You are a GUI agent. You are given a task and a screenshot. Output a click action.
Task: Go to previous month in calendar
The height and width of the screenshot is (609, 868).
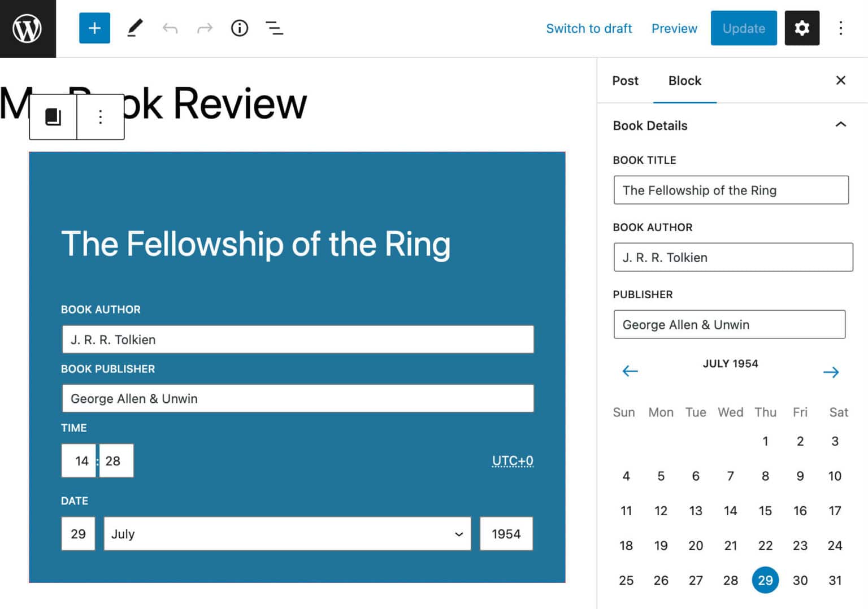630,371
